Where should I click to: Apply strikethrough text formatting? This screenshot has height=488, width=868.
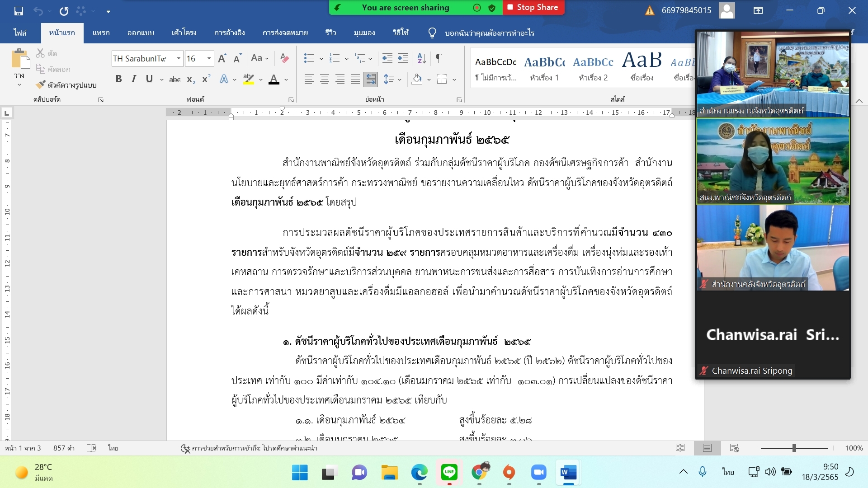[175, 80]
